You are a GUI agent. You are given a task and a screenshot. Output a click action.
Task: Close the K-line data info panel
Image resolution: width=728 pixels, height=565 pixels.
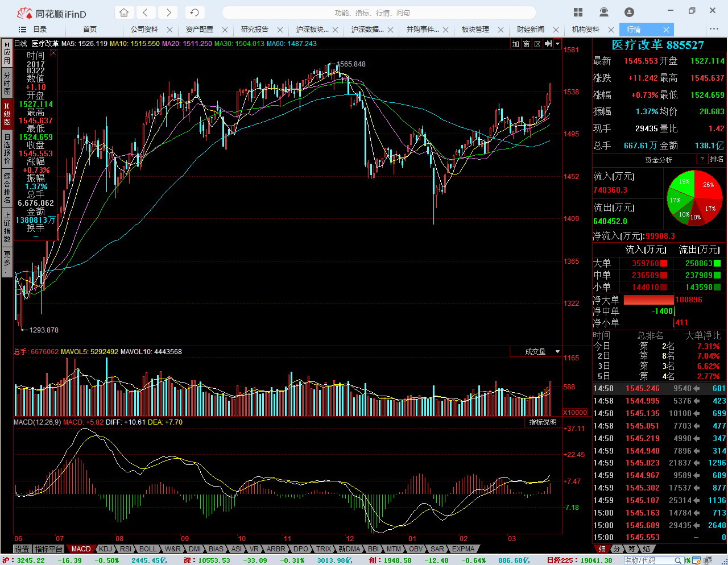point(53,53)
